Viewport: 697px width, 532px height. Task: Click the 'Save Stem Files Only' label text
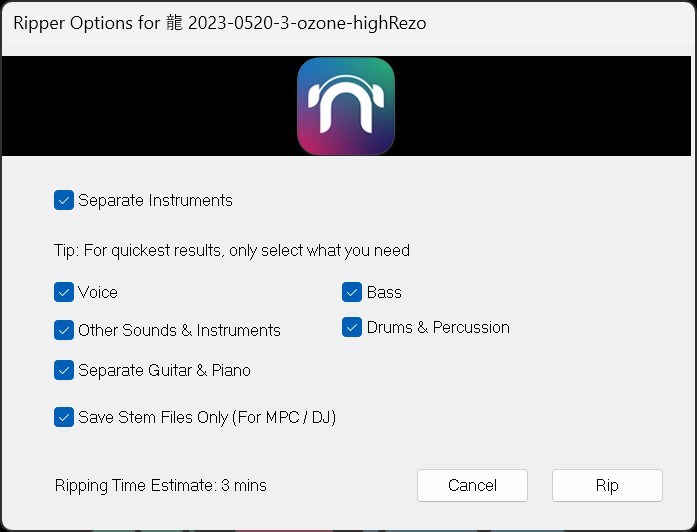coord(206,417)
